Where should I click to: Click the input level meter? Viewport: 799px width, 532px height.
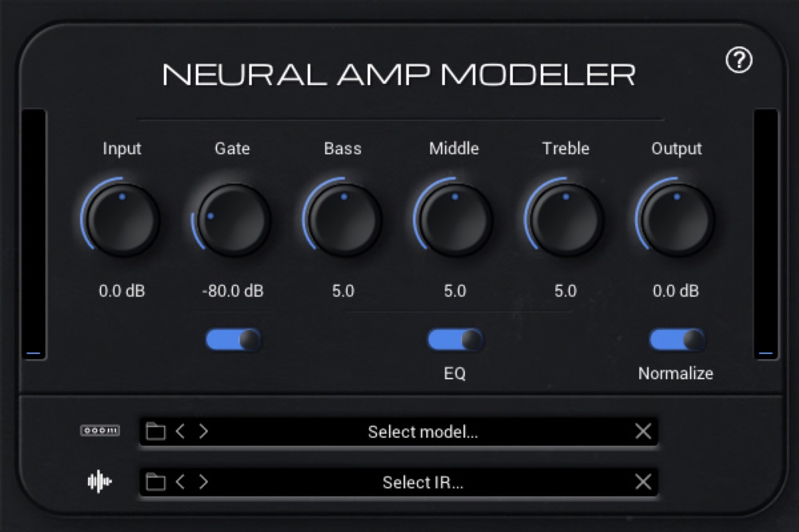point(33,234)
